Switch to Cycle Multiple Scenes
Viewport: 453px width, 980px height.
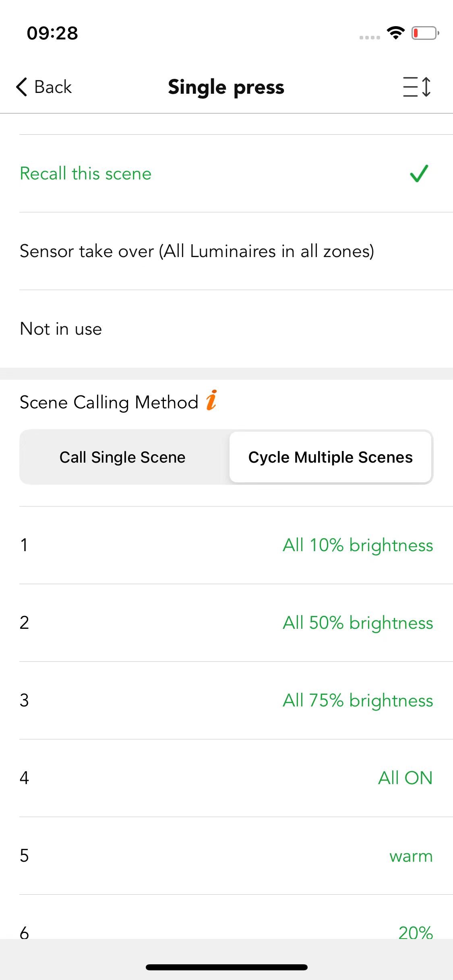click(331, 457)
